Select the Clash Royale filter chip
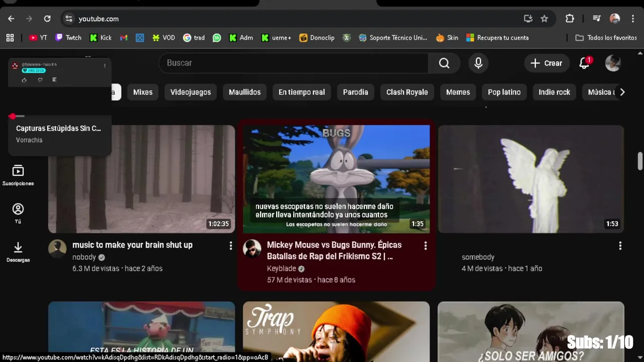Image resolution: width=644 pixels, height=362 pixels. point(407,92)
